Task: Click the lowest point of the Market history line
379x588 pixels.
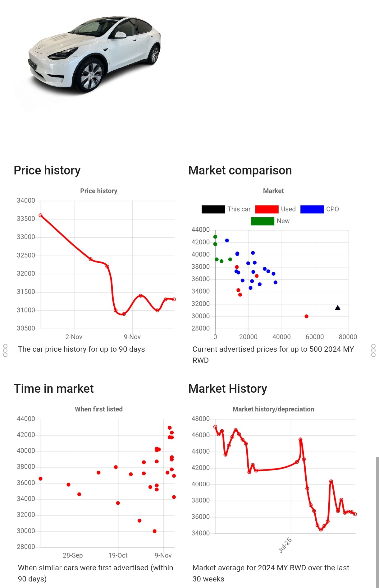Action: [x=321, y=529]
